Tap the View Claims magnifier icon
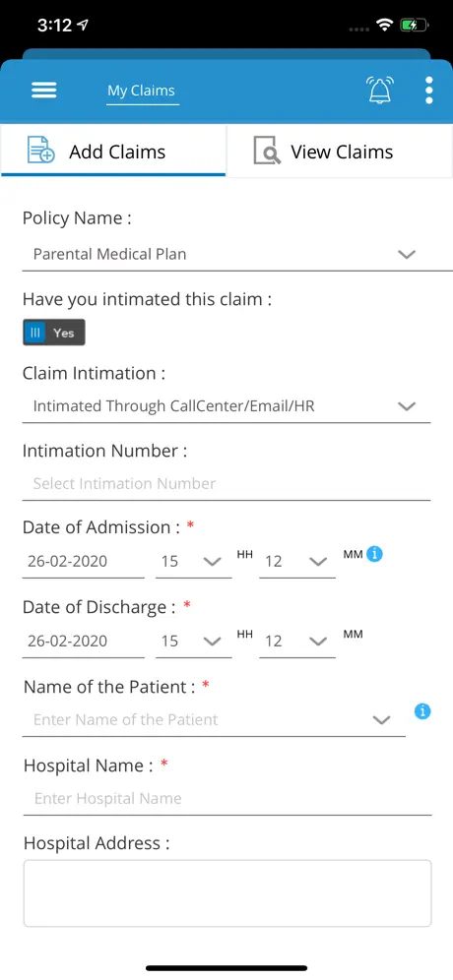 pyautogui.click(x=267, y=152)
